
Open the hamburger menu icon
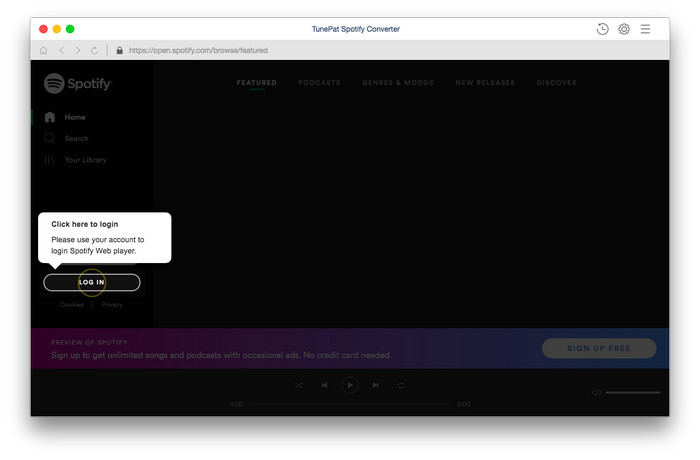pos(645,29)
